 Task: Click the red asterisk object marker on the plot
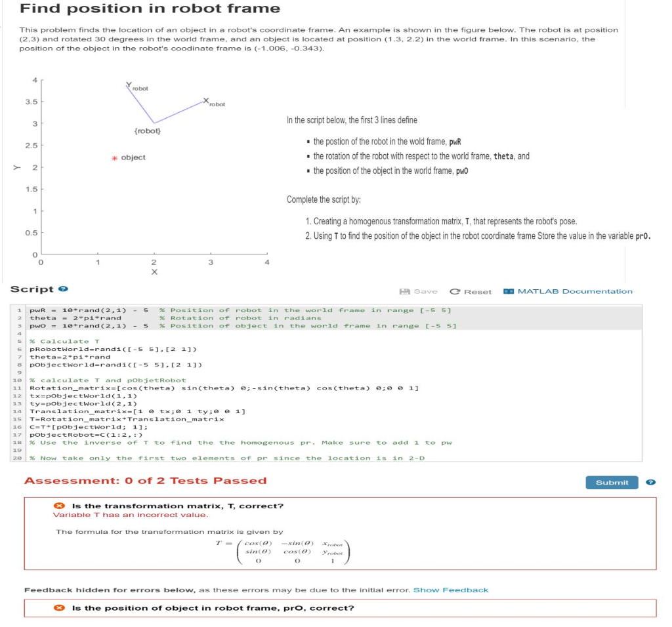tap(114, 157)
